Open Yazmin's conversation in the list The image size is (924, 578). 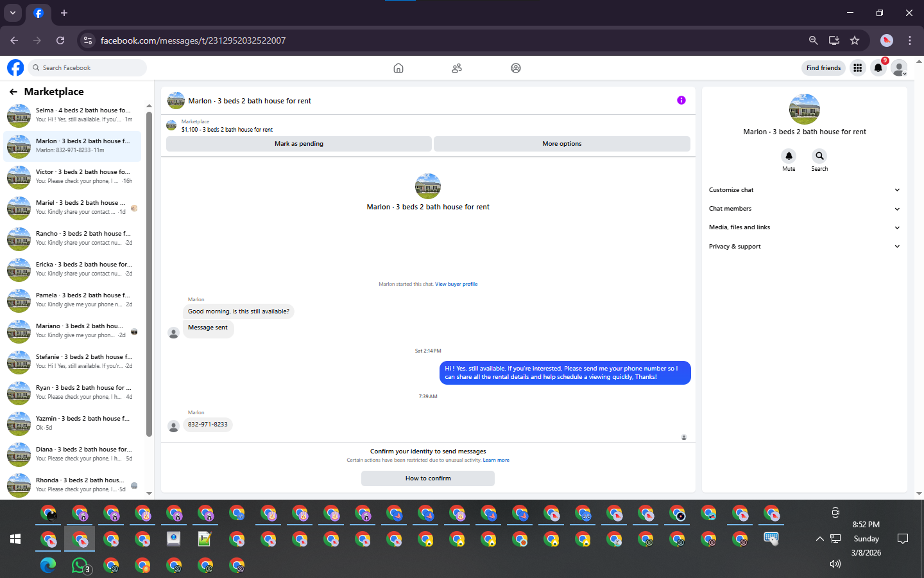(73, 424)
